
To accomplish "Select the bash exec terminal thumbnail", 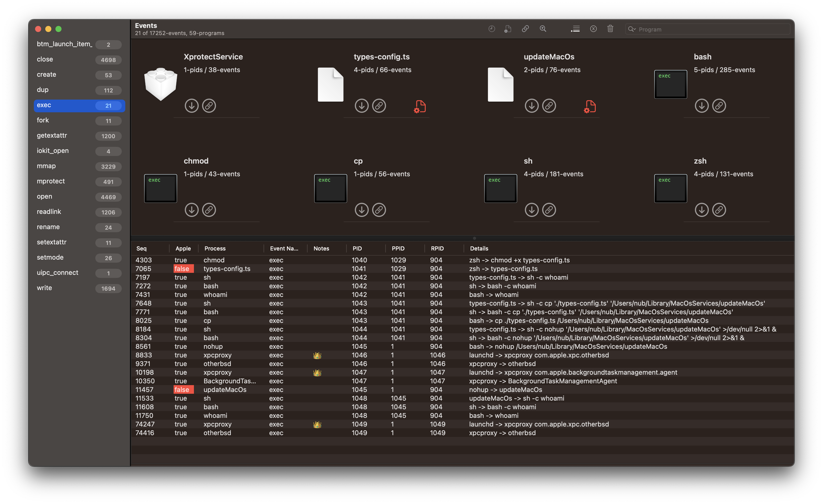I will [670, 84].
